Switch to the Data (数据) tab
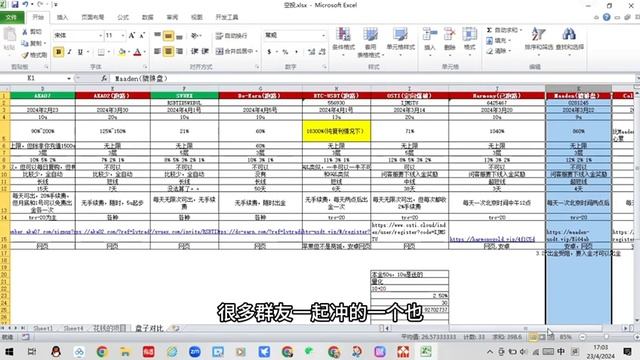 pos(148,17)
